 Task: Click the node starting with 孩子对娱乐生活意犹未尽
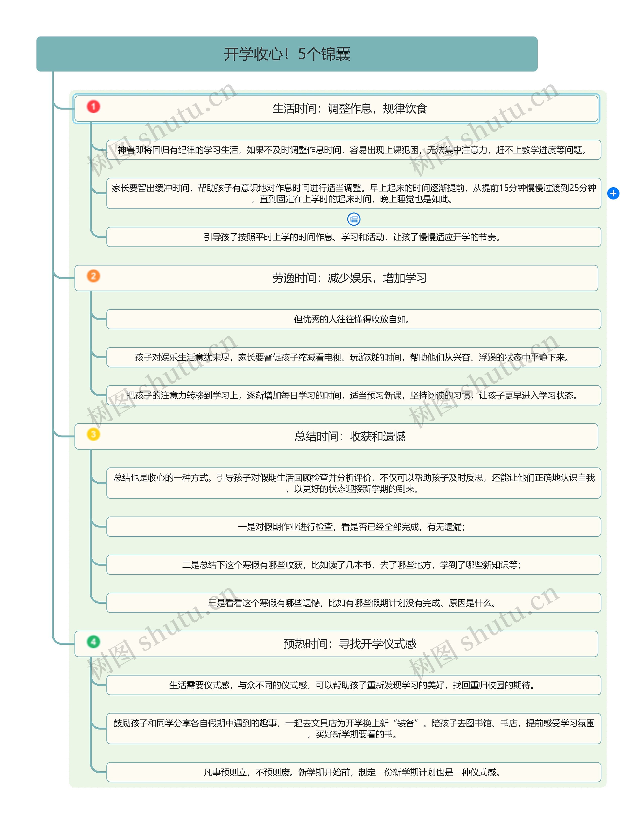354,357
